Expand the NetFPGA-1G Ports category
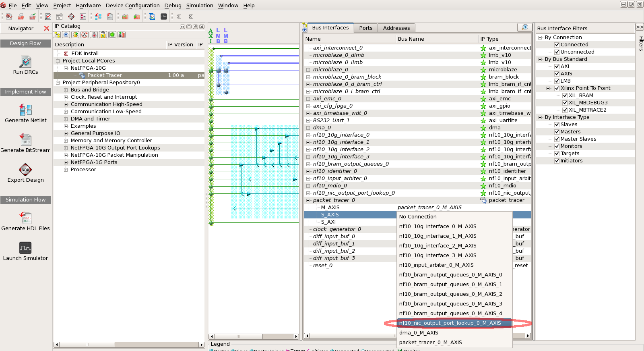This screenshot has height=351, width=644. [66, 162]
